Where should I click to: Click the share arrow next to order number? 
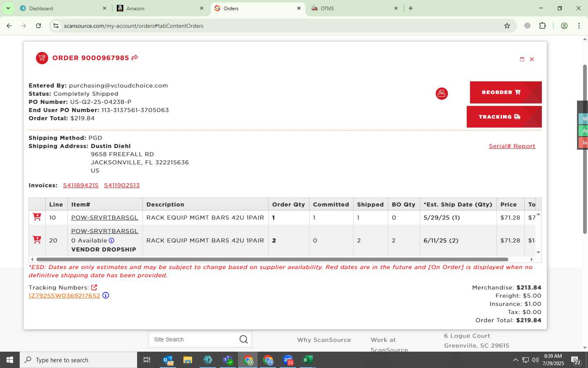coord(135,58)
